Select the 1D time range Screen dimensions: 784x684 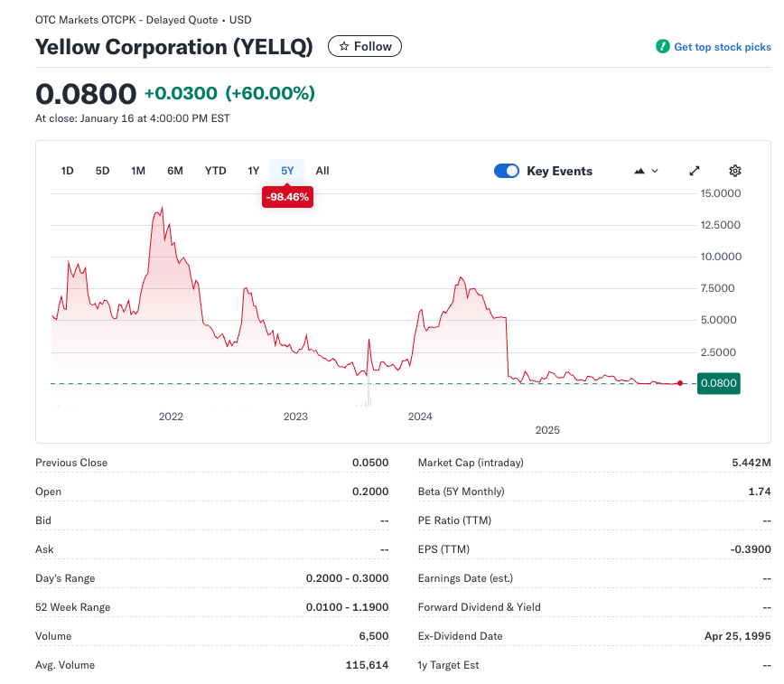[67, 171]
